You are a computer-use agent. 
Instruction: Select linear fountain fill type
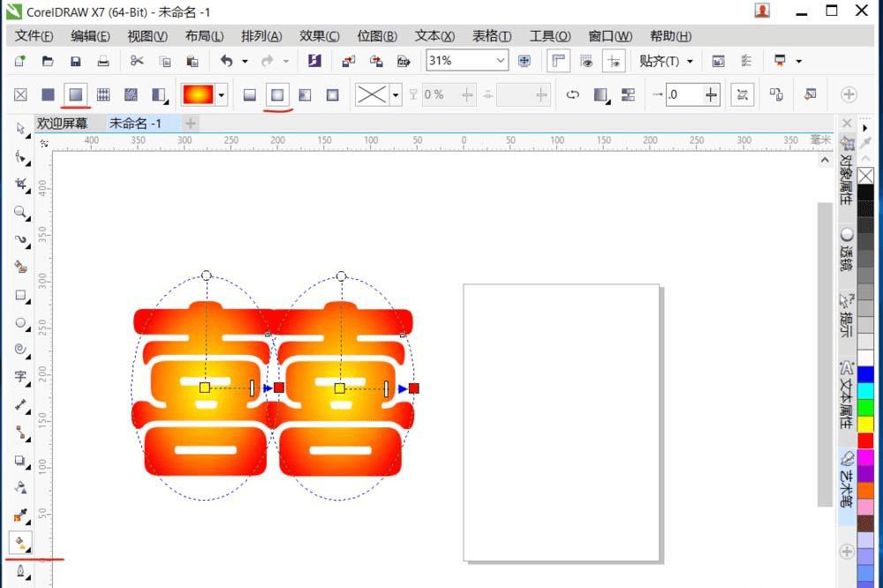(x=250, y=94)
